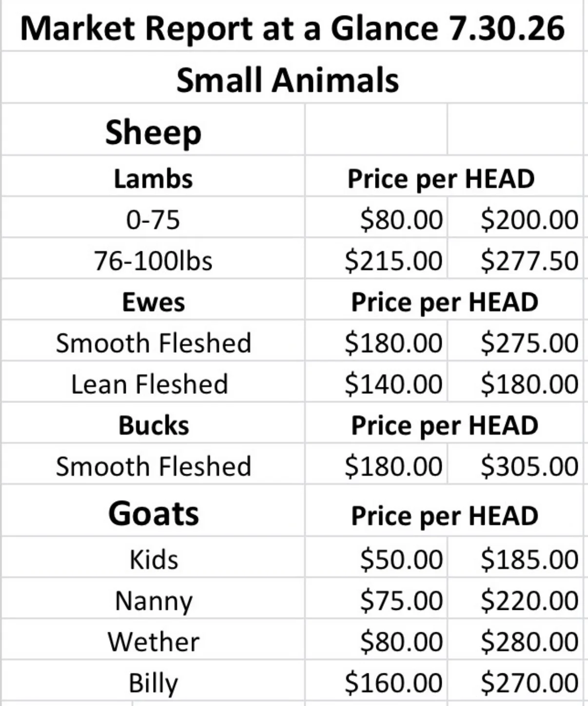Select the Billy $160.00 price cell
The height and width of the screenshot is (706, 588).
[x=376, y=681]
